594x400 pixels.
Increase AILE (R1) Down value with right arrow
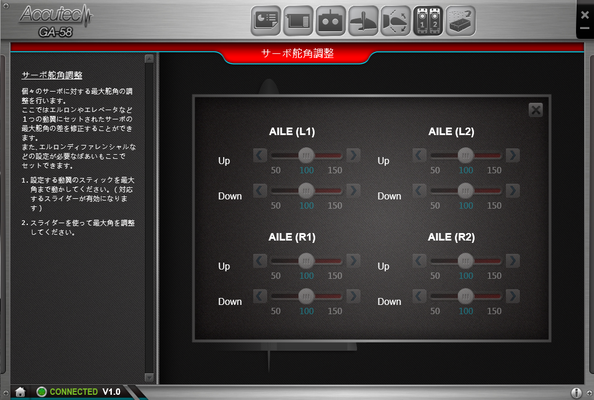(353, 296)
